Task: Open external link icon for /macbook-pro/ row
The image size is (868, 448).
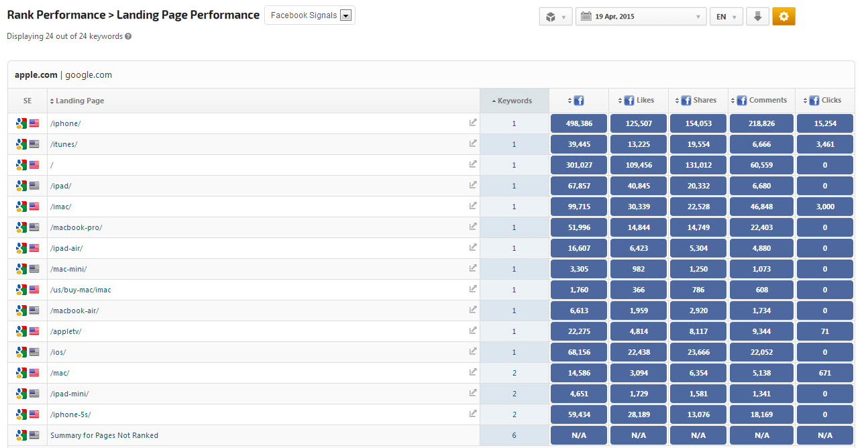Action: tap(473, 227)
